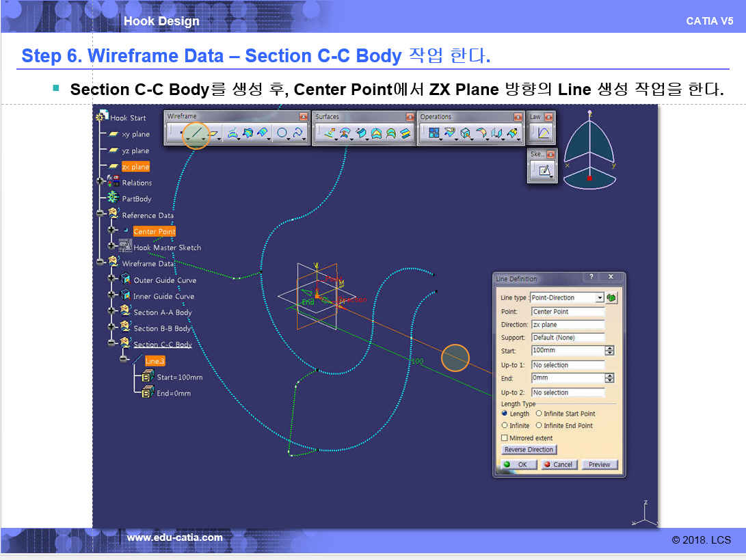The height and width of the screenshot is (560, 746).
Task: Select the Join icon in Operations toolbar
Action: coord(434,133)
